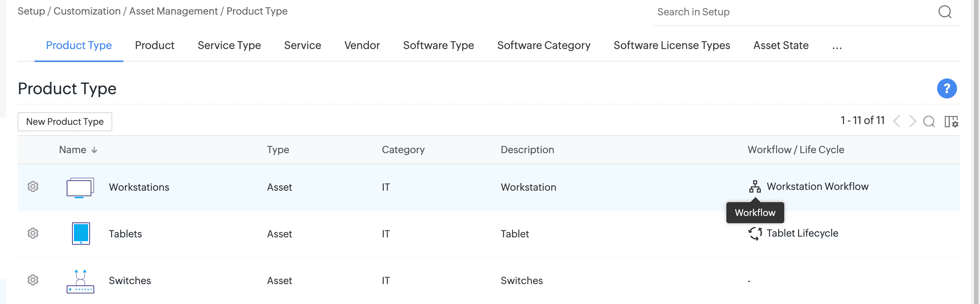Open the Tablets row gear settings

[33, 233]
